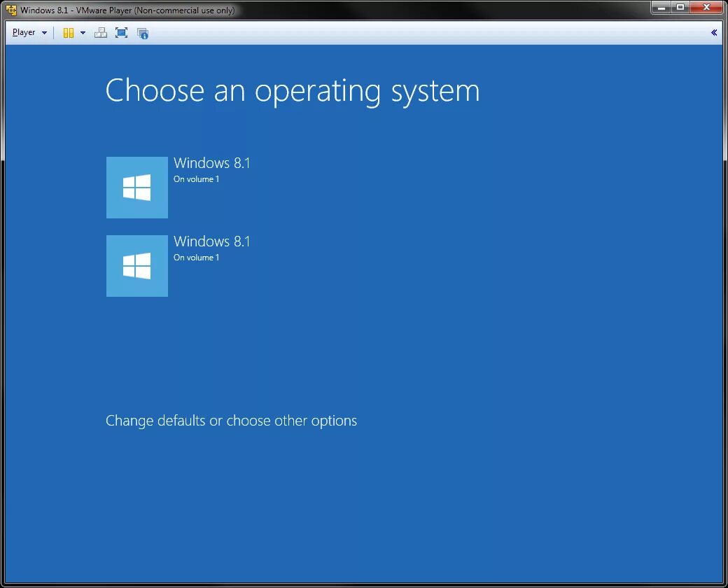Image resolution: width=728 pixels, height=588 pixels.
Task: Open the Player menu
Action: [x=29, y=32]
